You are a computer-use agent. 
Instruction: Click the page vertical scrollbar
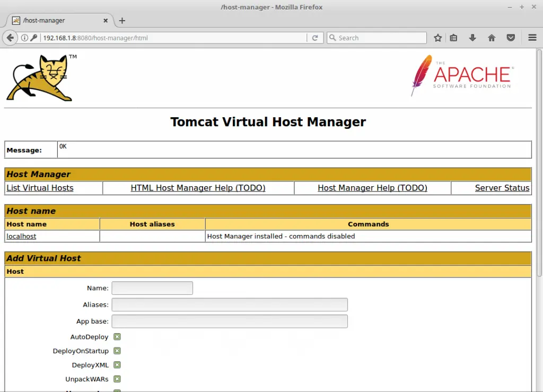pyautogui.click(x=539, y=163)
